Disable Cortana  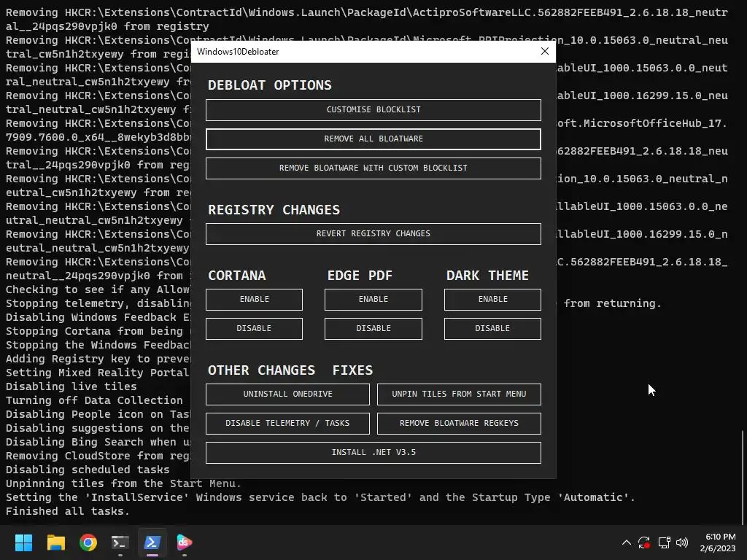pyautogui.click(x=255, y=329)
